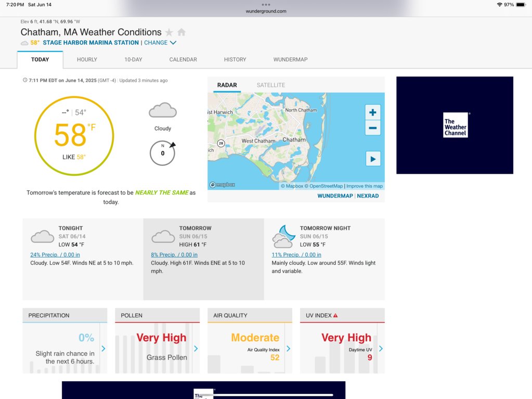Click the 0% precipitation value

86,338
